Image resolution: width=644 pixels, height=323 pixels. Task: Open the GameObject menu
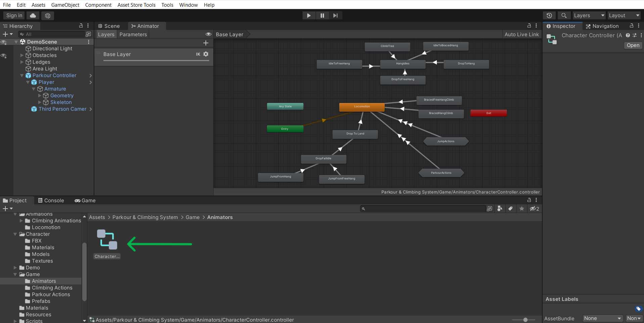coord(65,5)
